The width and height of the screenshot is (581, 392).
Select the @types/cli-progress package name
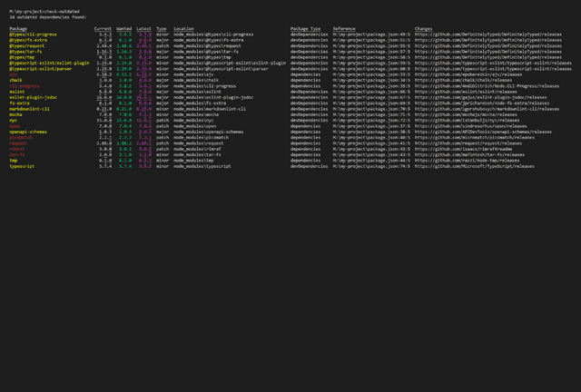(x=33, y=34)
